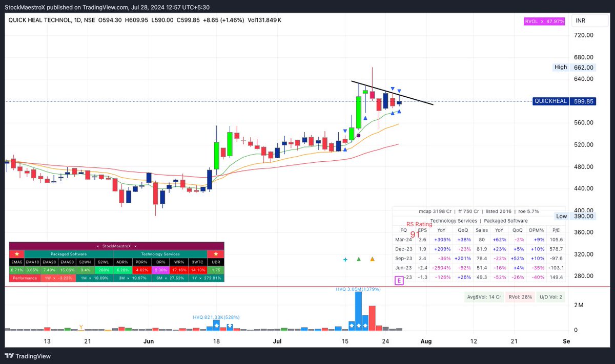Click the HVQ 3.05M(1379%) volume label
The image size is (615, 364).
tap(359, 289)
